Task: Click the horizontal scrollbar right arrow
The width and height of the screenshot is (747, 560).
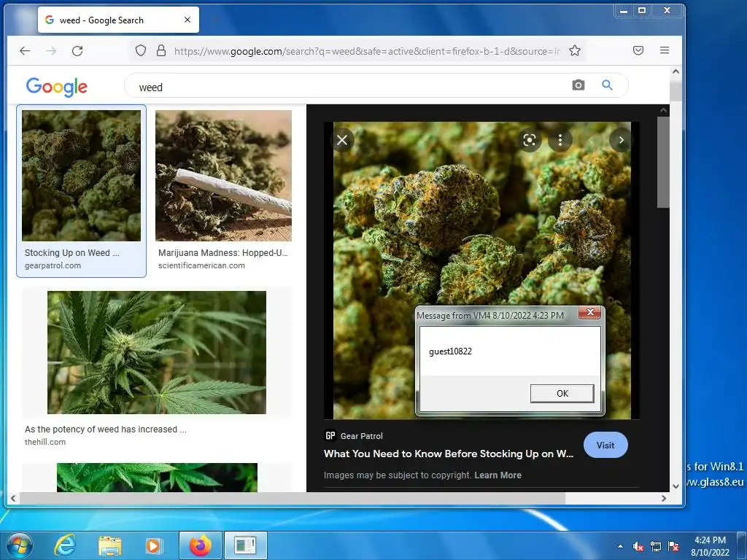Action: pyautogui.click(x=664, y=498)
